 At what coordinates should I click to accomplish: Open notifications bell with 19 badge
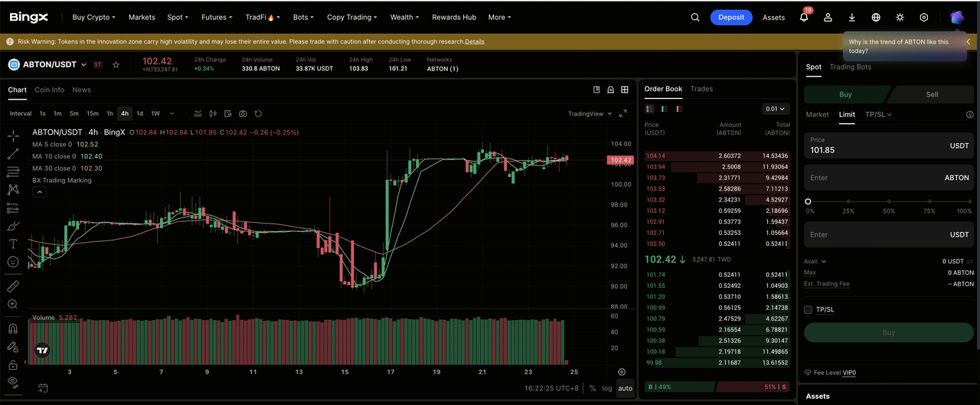tap(804, 17)
